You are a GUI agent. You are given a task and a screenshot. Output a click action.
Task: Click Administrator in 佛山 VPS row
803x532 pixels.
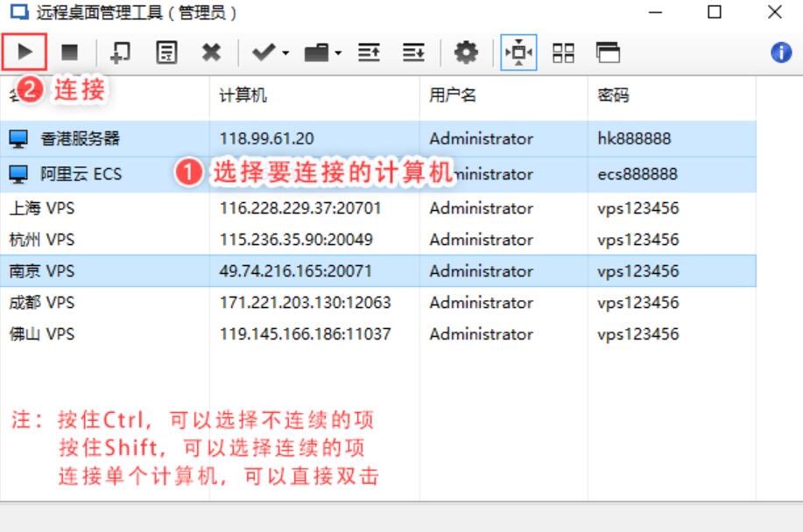(x=482, y=334)
